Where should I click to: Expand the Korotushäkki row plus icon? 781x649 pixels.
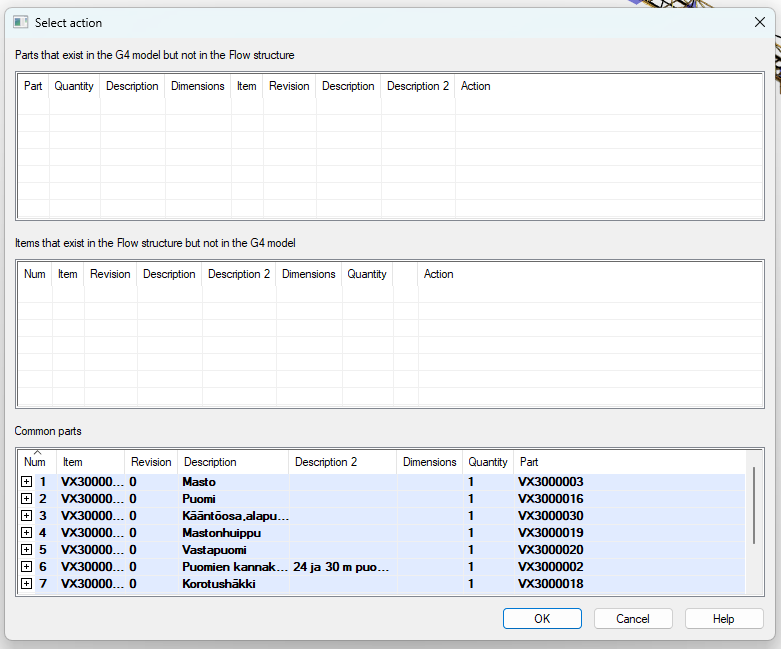point(26,584)
